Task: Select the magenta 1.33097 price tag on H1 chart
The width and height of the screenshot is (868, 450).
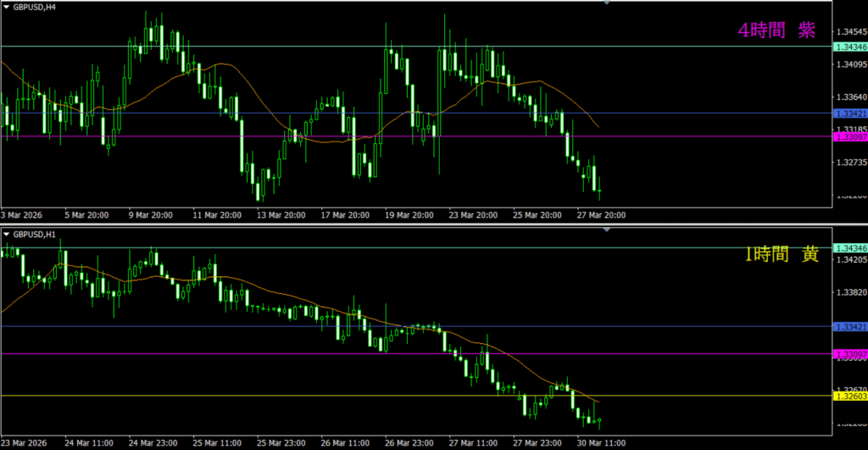Action: pyautogui.click(x=849, y=353)
